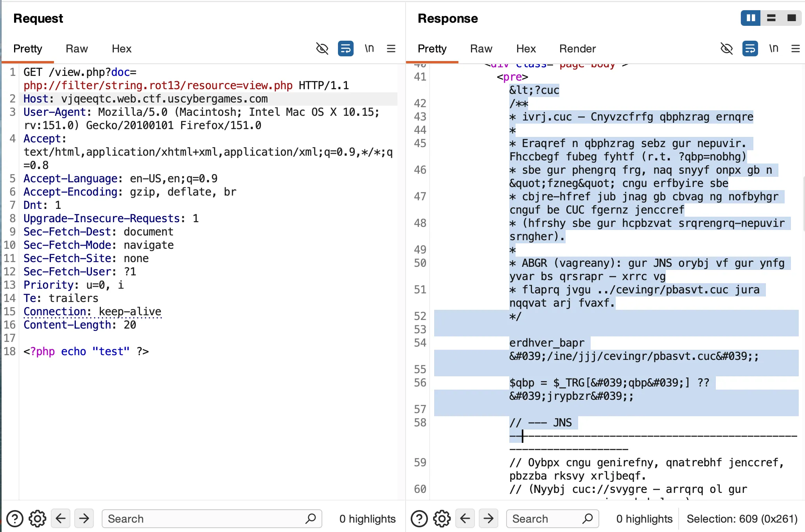Select the Request Pretty tab
Screen dimensions: 805x532
coord(28,49)
